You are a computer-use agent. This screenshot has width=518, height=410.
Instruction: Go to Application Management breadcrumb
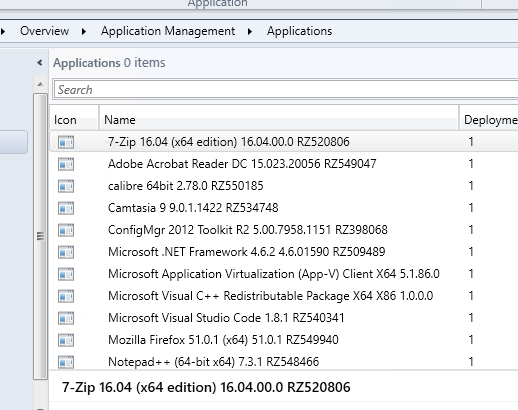point(168,31)
